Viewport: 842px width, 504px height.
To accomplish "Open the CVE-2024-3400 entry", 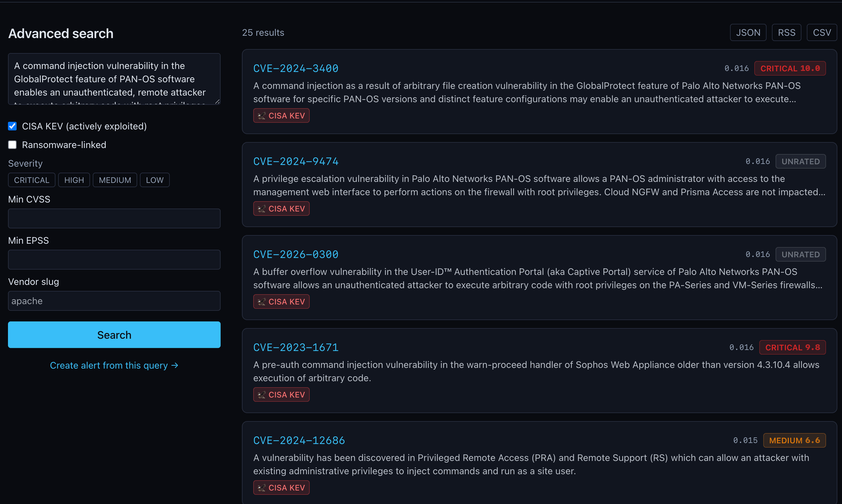I will (x=296, y=68).
